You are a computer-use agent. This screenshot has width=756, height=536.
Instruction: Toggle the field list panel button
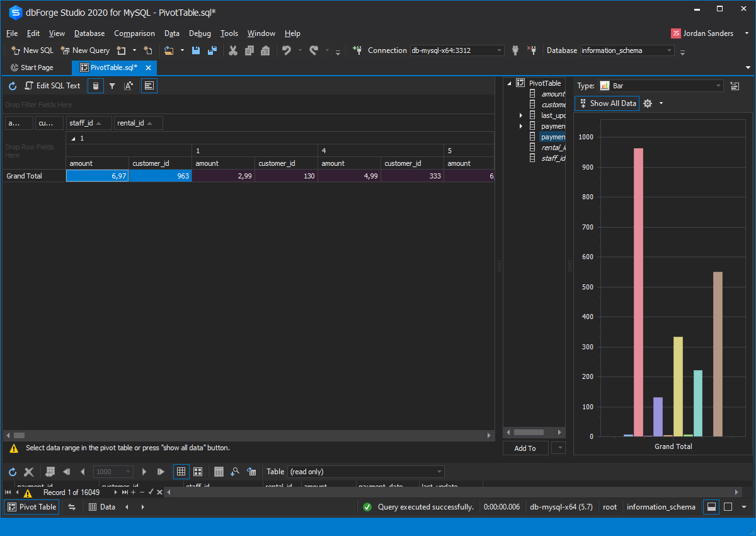(149, 86)
